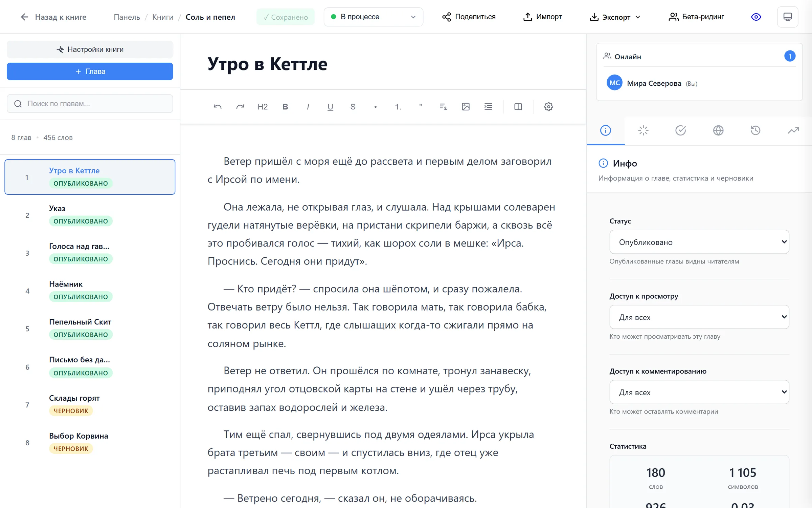The height and width of the screenshot is (508, 812).
Task: Open the Экспорт menu
Action: (615, 17)
